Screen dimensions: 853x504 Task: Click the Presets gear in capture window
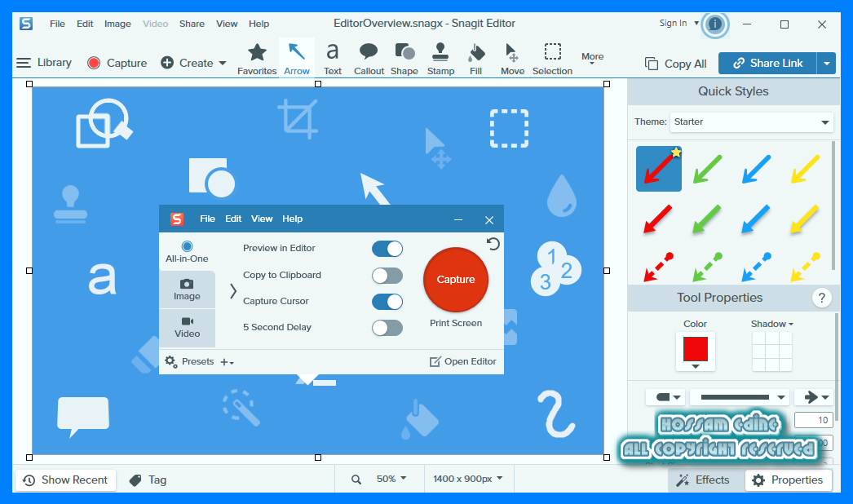(x=170, y=361)
